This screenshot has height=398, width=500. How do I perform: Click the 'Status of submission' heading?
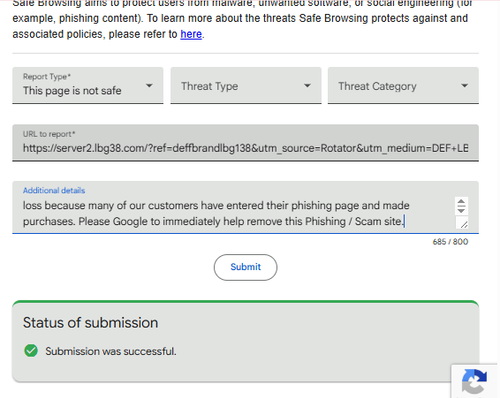90,323
